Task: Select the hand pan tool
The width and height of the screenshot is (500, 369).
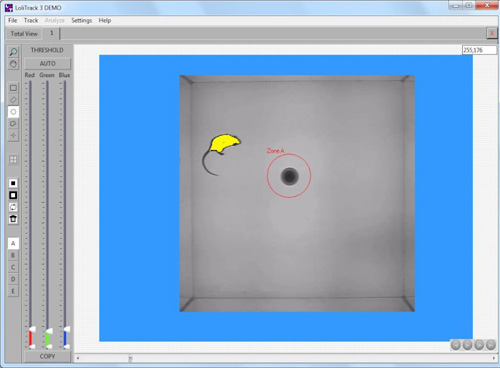Action: click(x=13, y=64)
